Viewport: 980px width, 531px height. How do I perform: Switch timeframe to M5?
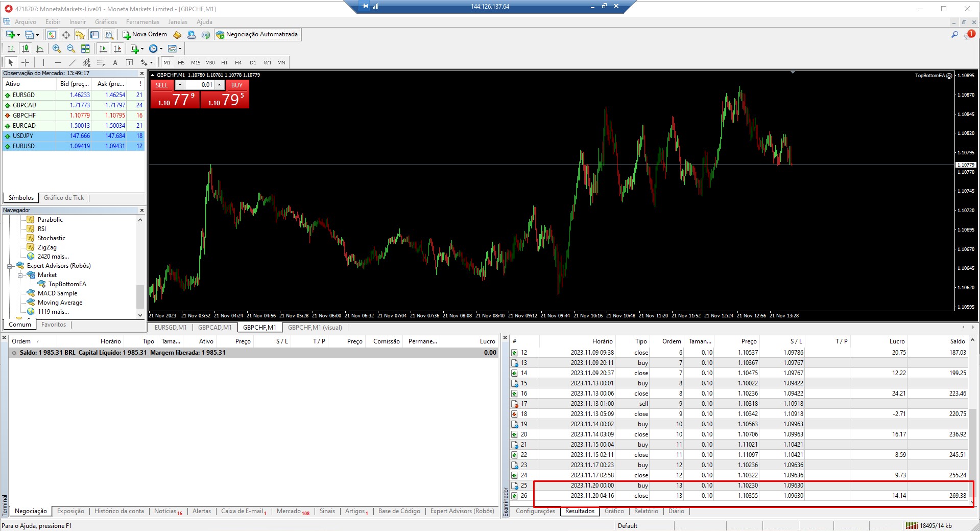pyautogui.click(x=181, y=62)
